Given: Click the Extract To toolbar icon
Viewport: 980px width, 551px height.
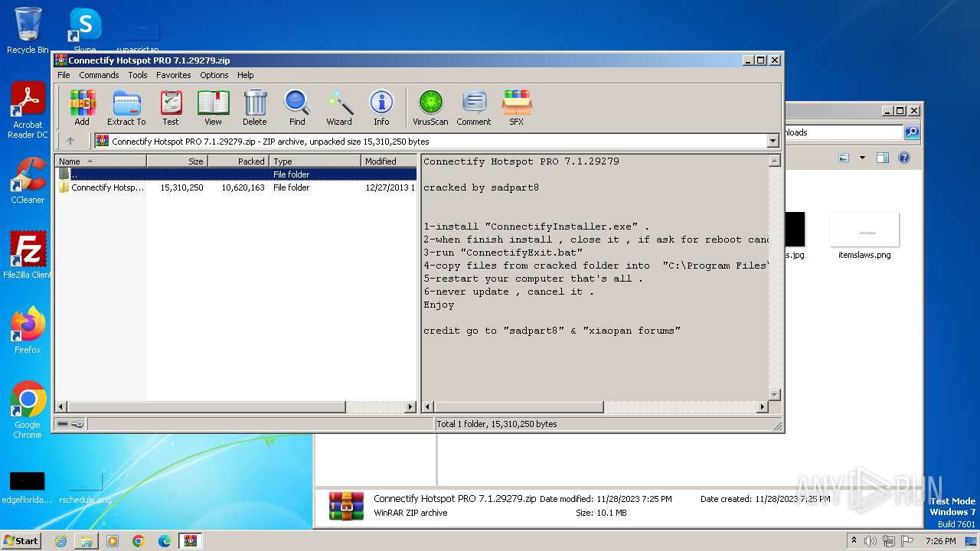Looking at the screenshot, I should [x=126, y=107].
